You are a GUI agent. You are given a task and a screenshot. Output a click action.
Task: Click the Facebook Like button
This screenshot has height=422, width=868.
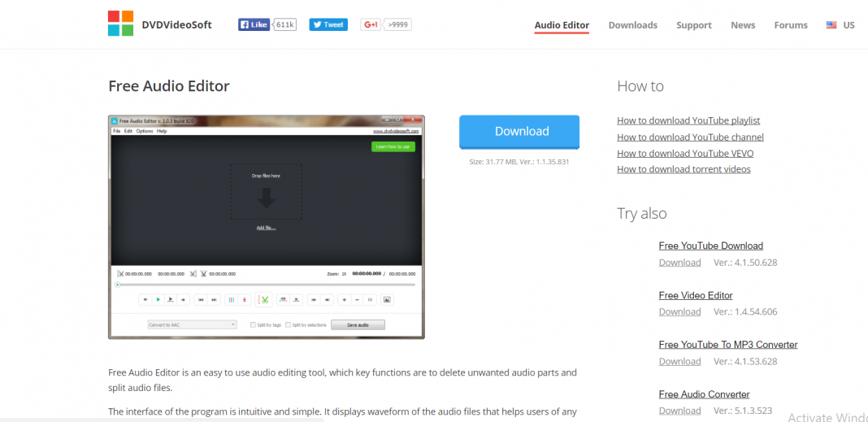(254, 24)
